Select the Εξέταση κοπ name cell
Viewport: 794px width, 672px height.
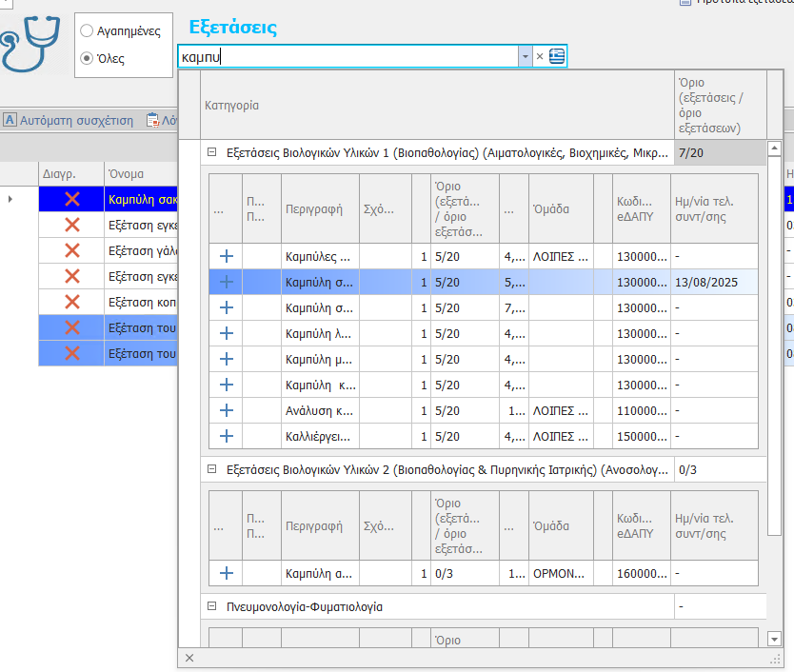coord(141,303)
